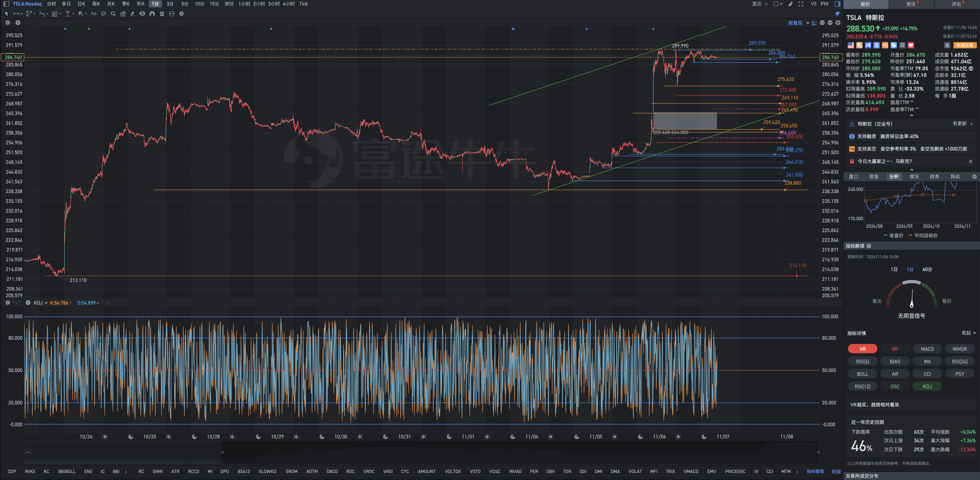Click the navigator right handle arrow
The width and height of the screenshot is (980, 480).
pyautogui.click(x=818, y=452)
